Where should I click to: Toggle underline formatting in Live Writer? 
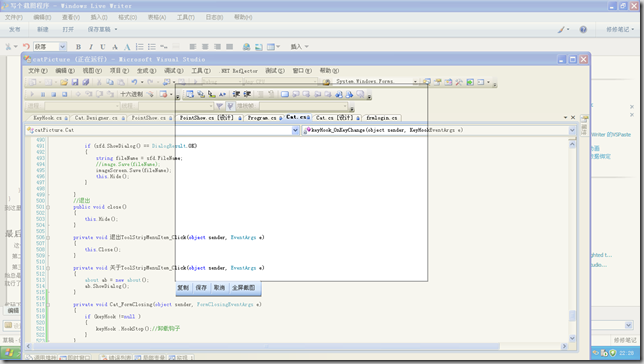(x=103, y=47)
